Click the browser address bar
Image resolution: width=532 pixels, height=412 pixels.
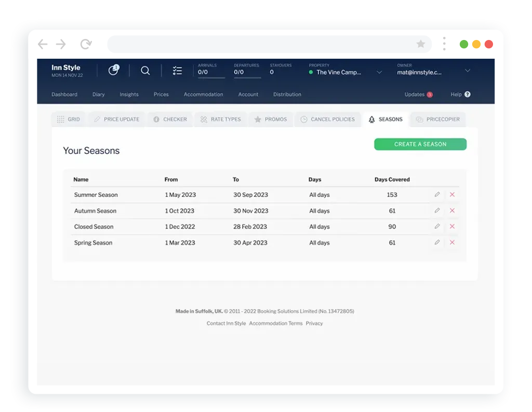[x=260, y=44]
